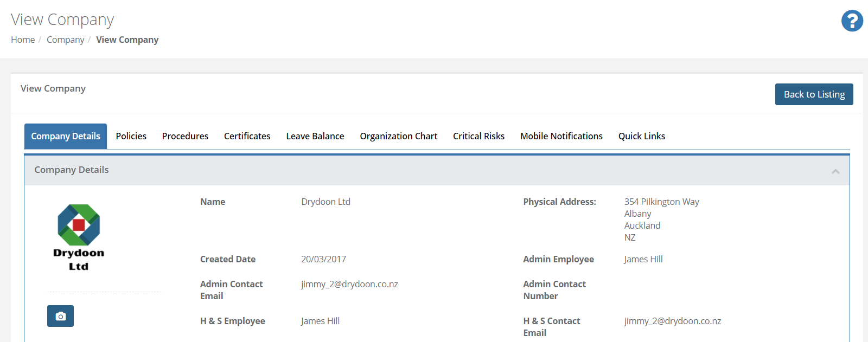Go back using Back to Listing

pyautogui.click(x=814, y=94)
